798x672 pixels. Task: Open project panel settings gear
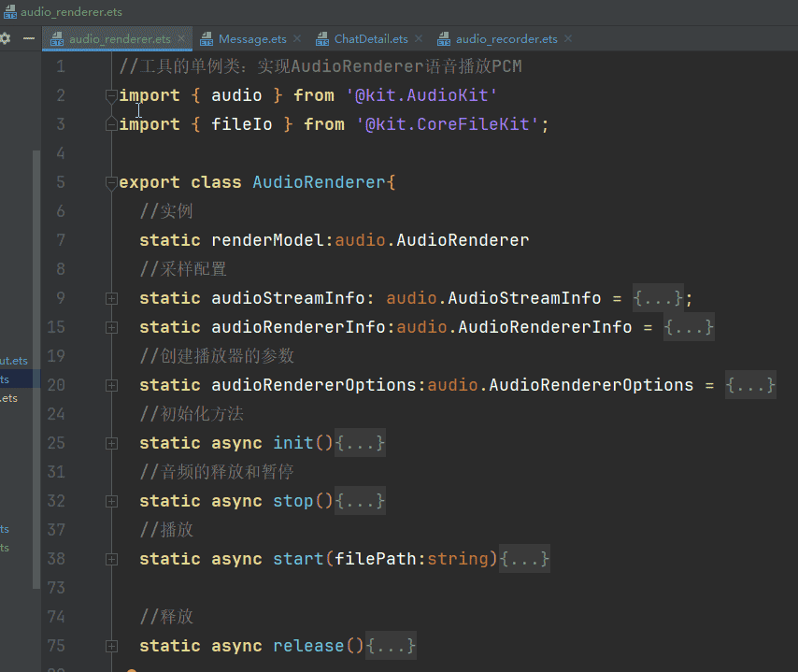pyautogui.click(x=6, y=39)
